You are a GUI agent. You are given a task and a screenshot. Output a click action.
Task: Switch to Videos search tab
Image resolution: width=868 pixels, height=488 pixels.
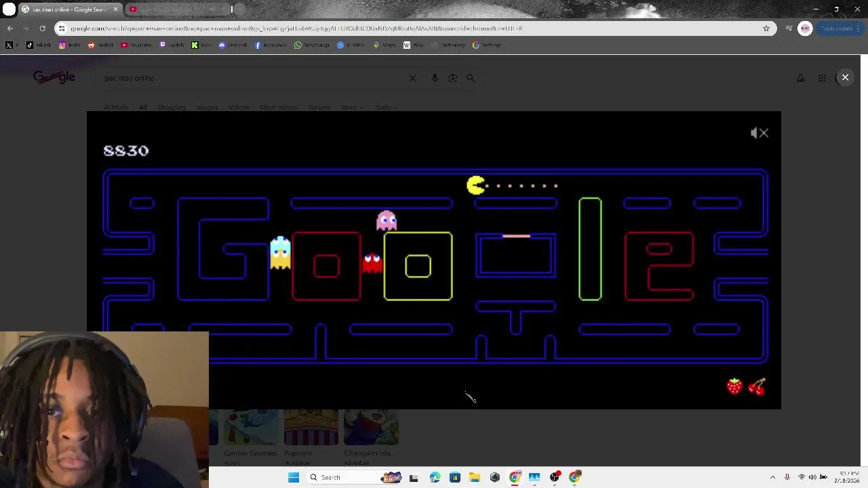coord(239,107)
